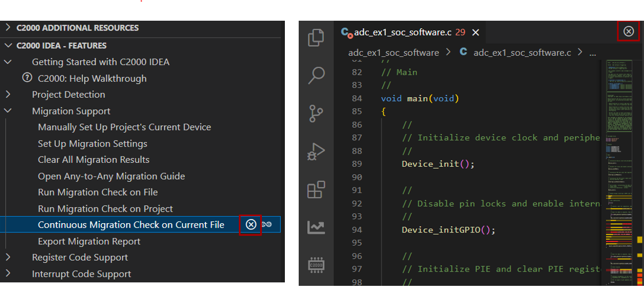The width and height of the screenshot is (644, 287).
Task: Expand the Project Detection tree node
Action: click(8, 94)
